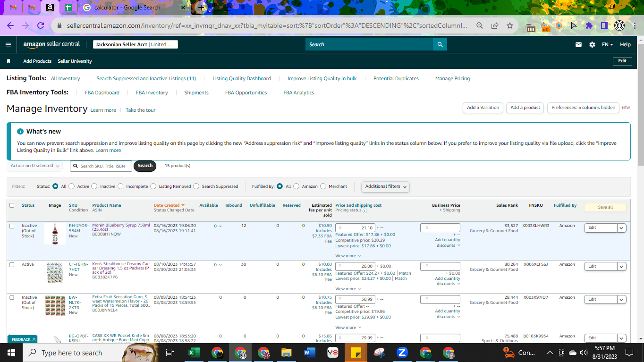This screenshot has width=644, height=362.
Task: Open Search Suppressed and Inactive Listings (11)
Action: (146, 78)
